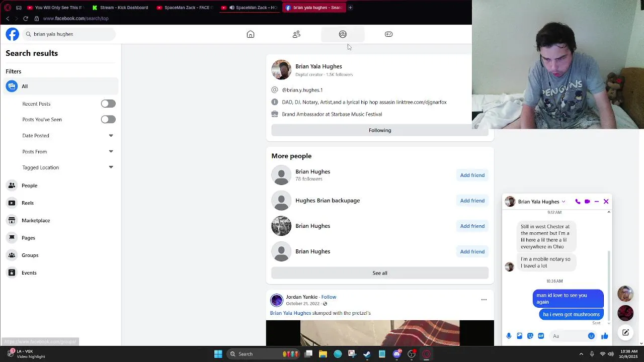Select the All filter
The width and height of the screenshot is (644, 362).
(x=61, y=86)
